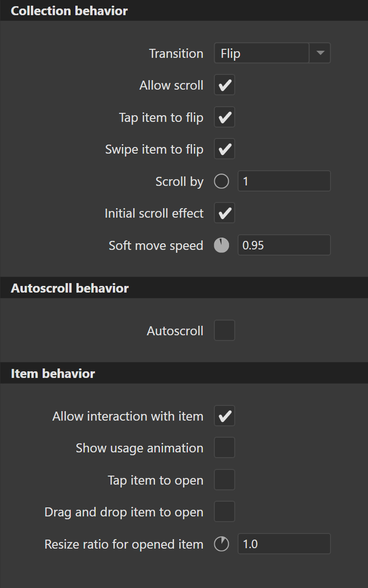
Task: Collapse the Autoscroll behavior section header
Action: 70,288
